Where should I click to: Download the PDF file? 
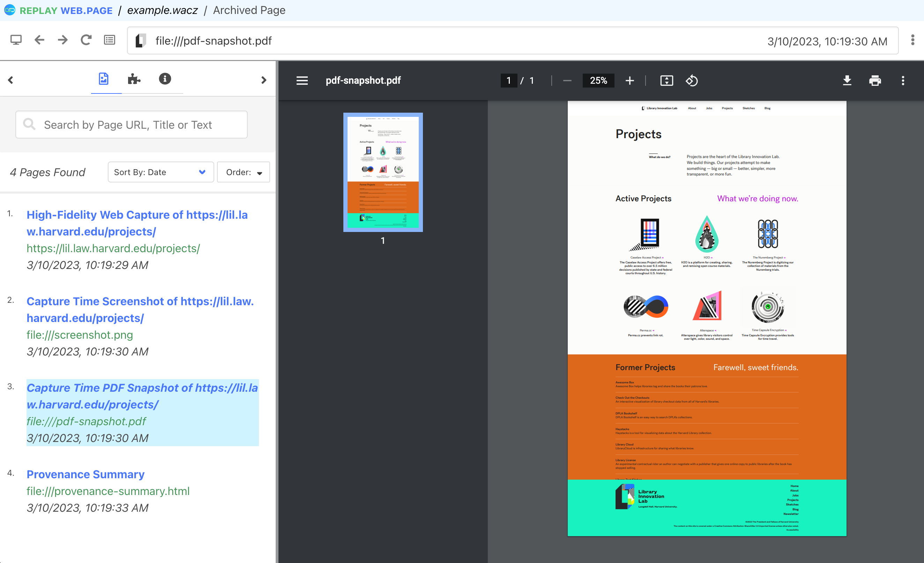pyautogui.click(x=847, y=81)
